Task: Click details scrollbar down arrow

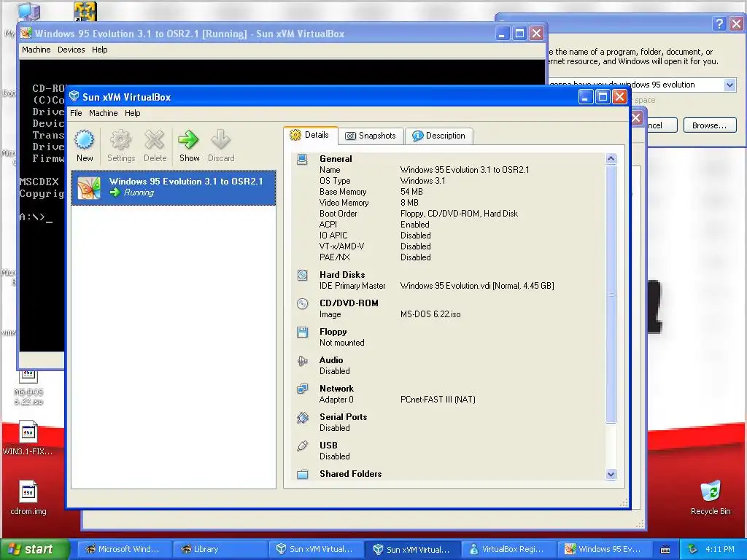Action: pos(611,474)
